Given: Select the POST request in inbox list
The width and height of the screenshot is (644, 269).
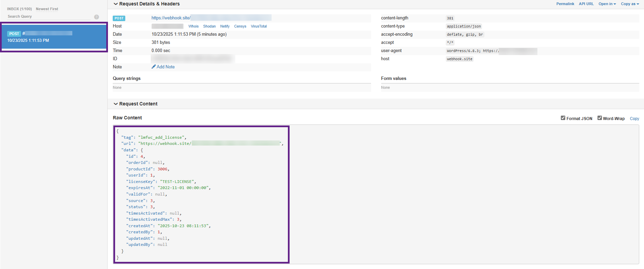Looking at the screenshot, I should pos(54,37).
